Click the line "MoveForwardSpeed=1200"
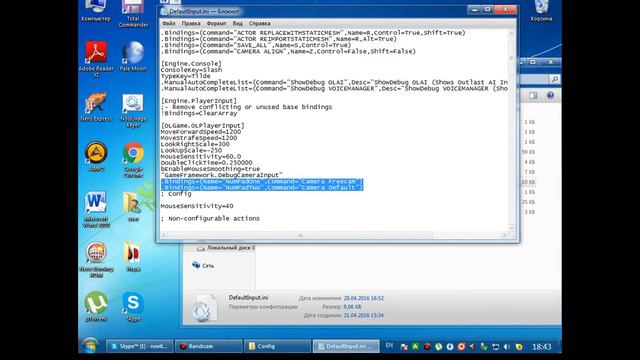Screen dimensions: 640x360 pyautogui.click(x=200, y=132)
